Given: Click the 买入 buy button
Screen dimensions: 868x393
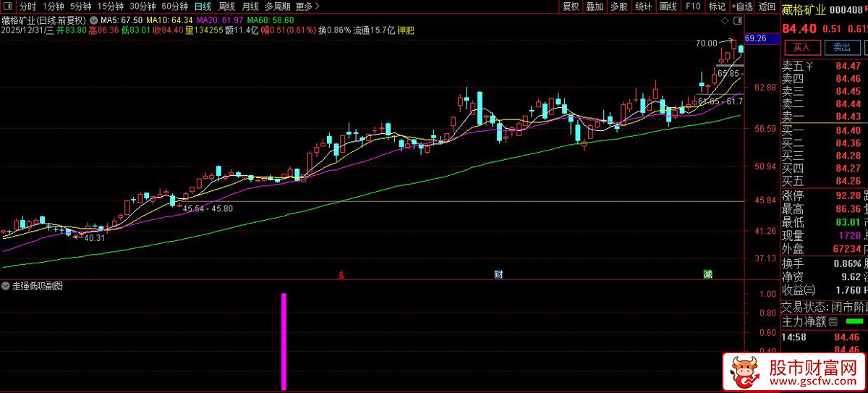Looking at the screenshot, I should pyautogui.click(x=801, y=48).
